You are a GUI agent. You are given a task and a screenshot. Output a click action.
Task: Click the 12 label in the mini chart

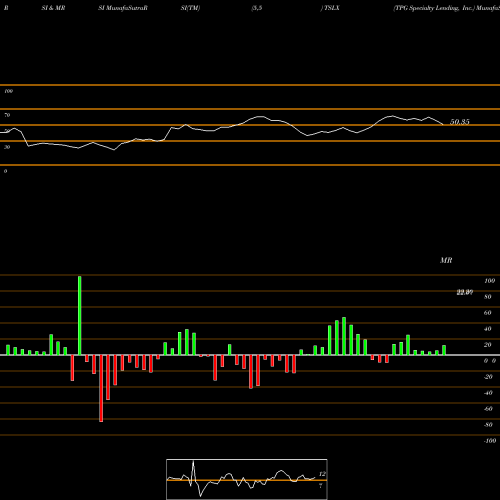pyautogui.click(x=322, y=474)
